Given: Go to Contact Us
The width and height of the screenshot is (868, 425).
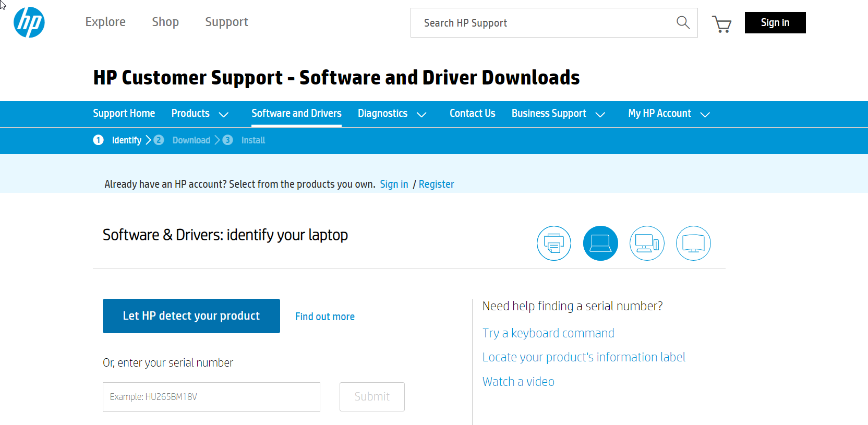Looking at the screenshot, I should click(473, 113).
